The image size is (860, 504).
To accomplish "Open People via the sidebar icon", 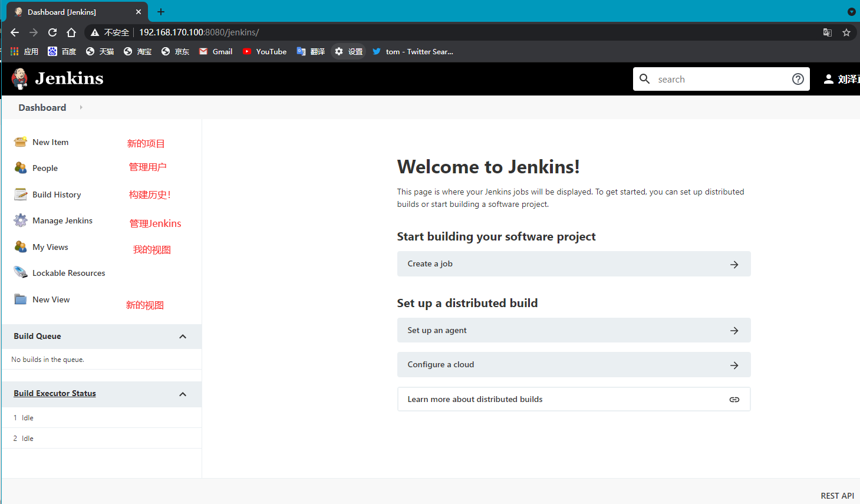I will click(20, 168).
